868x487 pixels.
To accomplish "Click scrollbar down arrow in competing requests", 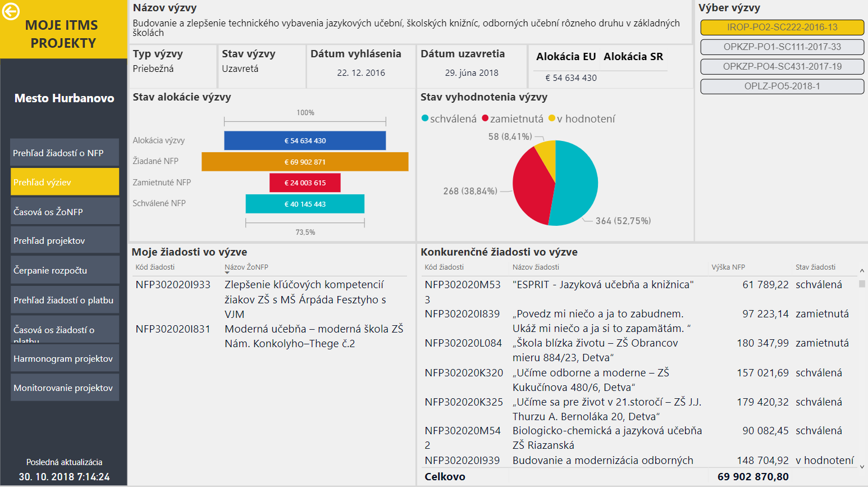I will (862, 466).
